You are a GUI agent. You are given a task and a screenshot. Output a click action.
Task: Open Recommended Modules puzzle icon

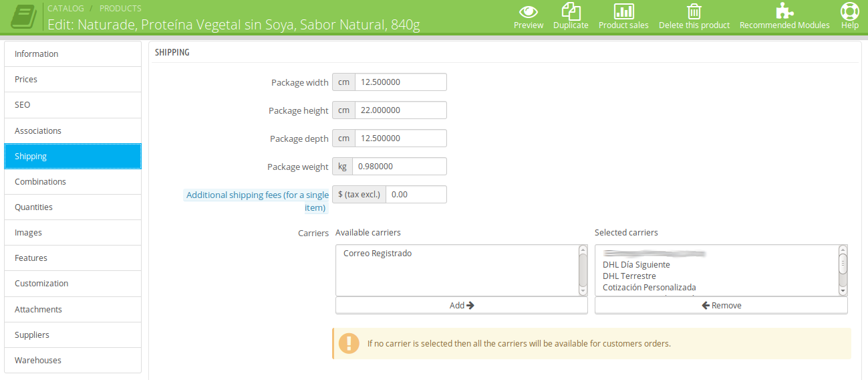coord(784,11)
